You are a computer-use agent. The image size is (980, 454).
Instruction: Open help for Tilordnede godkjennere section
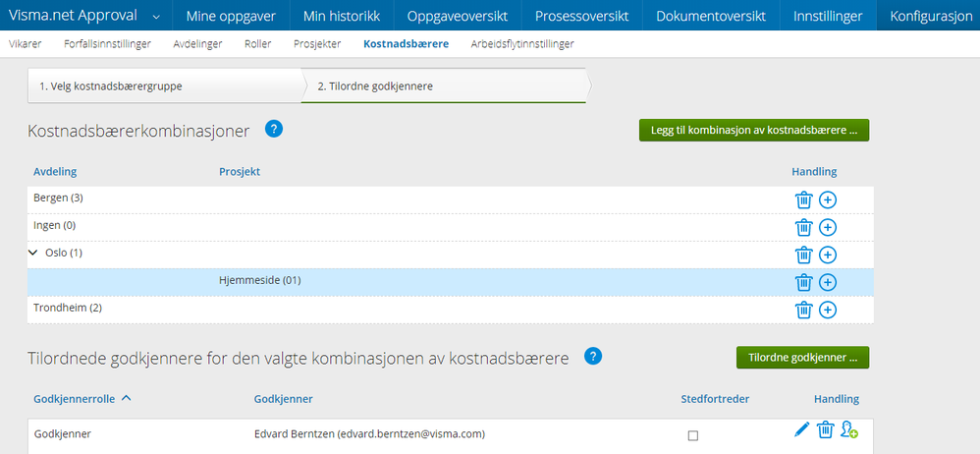(593, 356)
